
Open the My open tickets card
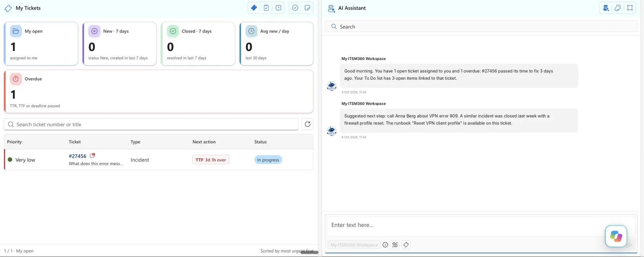pyautogui.click(x=41, y=44)
